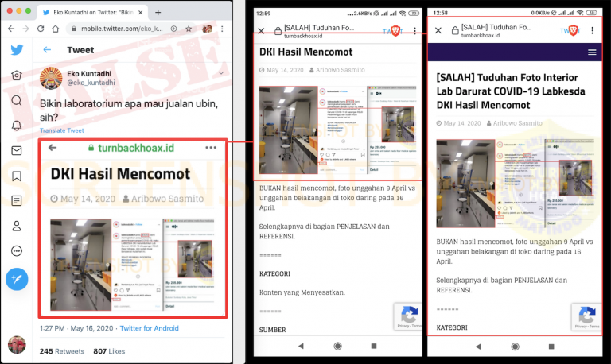Chrome home button
This screenshot has height=364, width=611.
(56, 29)
